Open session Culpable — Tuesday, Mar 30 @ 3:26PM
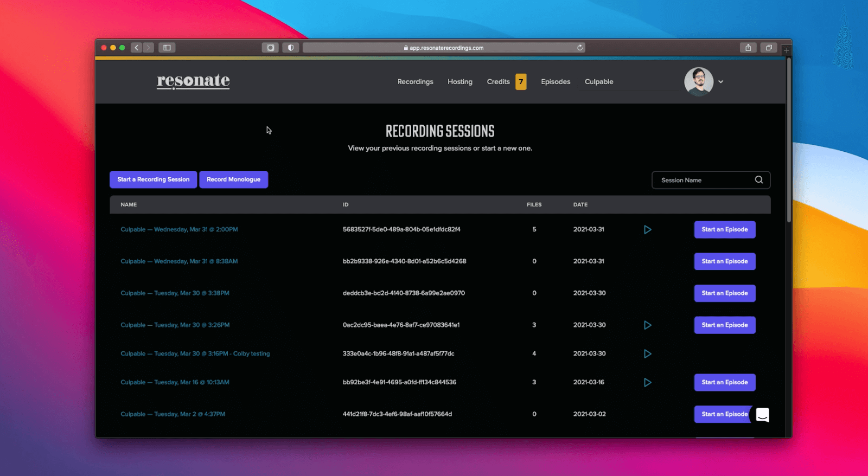The width and height of the screenshot is (868, 476). [175, 325]
